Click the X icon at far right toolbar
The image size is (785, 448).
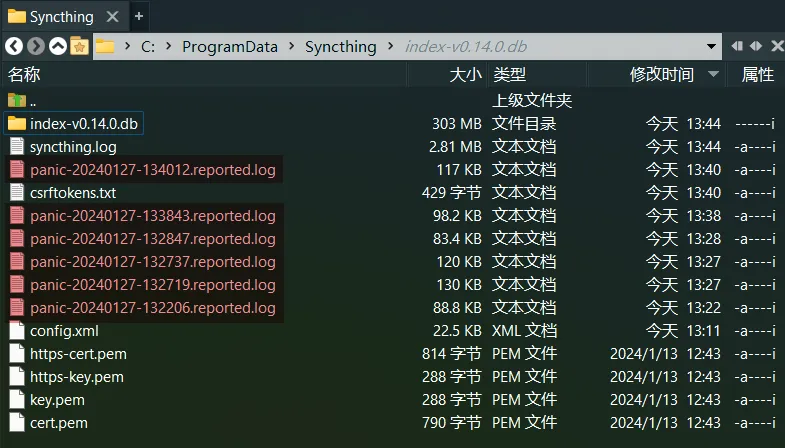coord(777,46)
